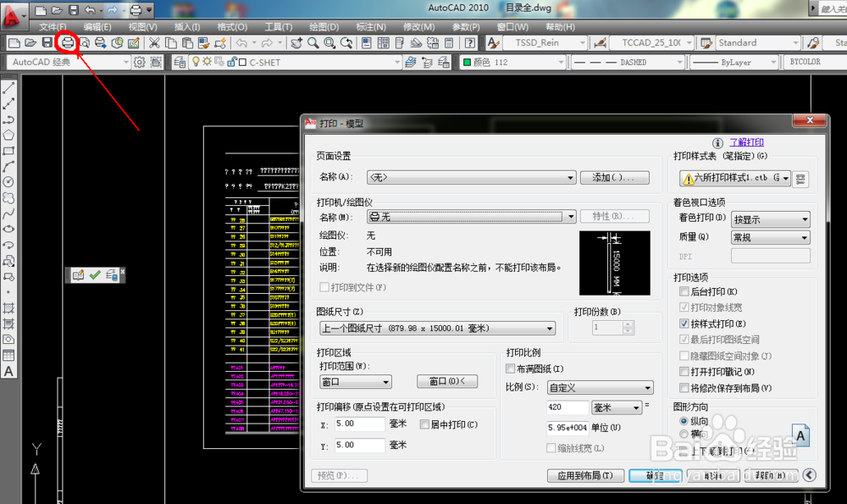
Task: Click the Y plot offset input field
Action: click(x=359, y=445)
